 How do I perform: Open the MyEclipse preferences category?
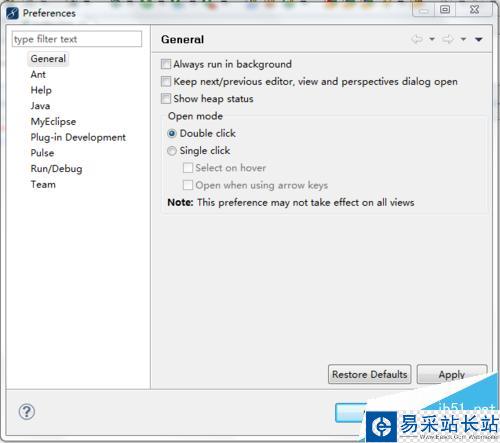(x=53, y=122)
